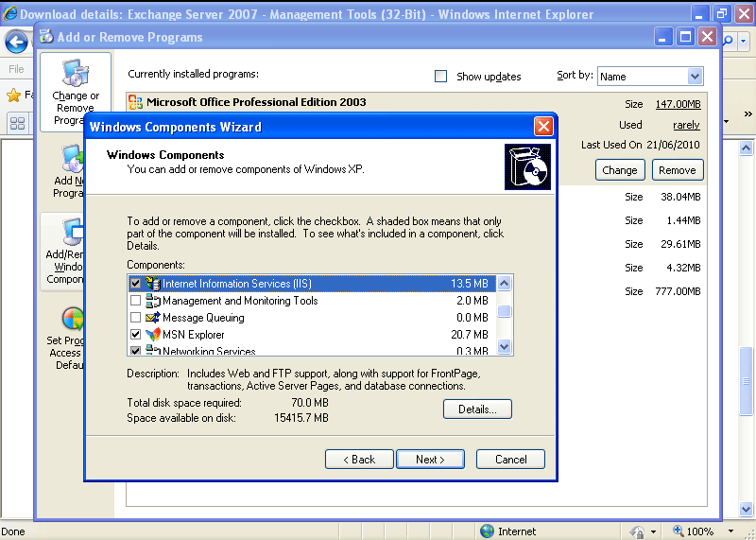Click the 1.44MB program size value
Viewport: 756px width, 540px height.
683,220
